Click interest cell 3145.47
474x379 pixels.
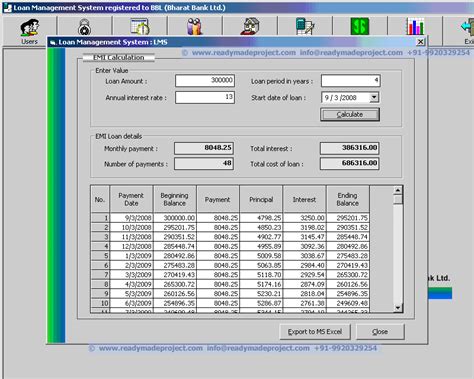304,237
